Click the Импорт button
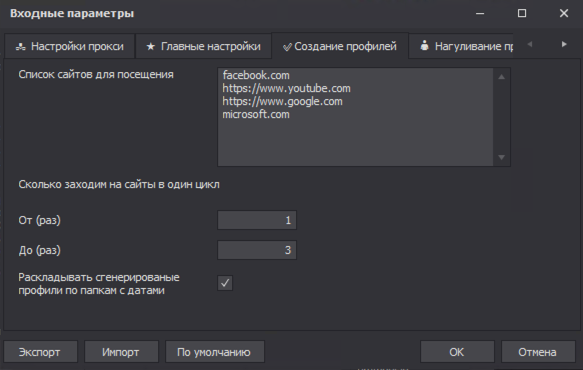This screenshot has width=583, height=370. pos(121,352)
